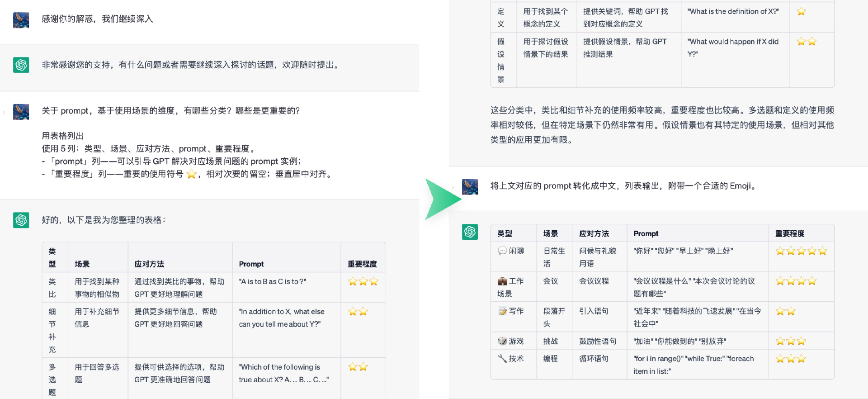The width and height of the screenshot is (868, 399).
Task: Click the ChatGPT logo beside the emoji table
Action: (x=470, y=232)
